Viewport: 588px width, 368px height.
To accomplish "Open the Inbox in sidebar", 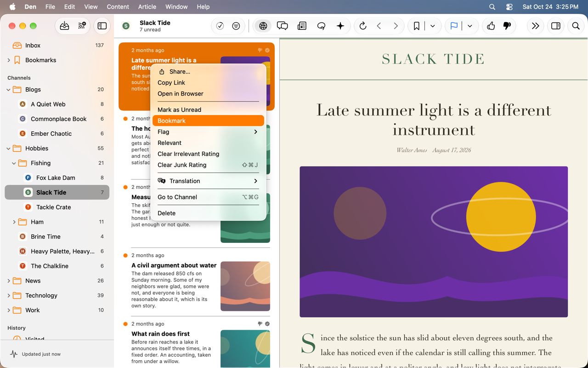I will (57, 46).
